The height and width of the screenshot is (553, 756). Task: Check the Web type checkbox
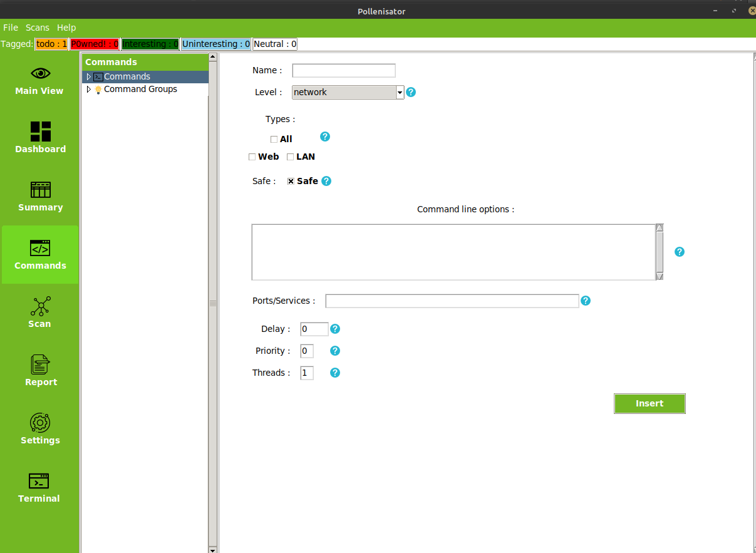click(x=252, y=157)
